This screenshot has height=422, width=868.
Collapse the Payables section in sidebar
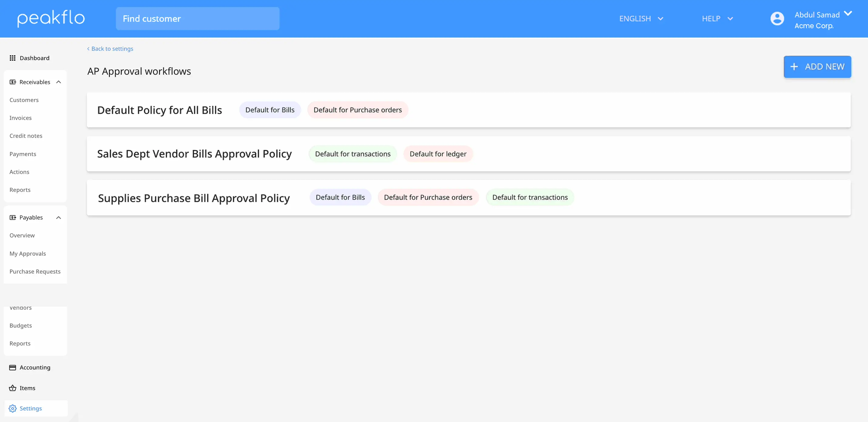click(59, 217)
